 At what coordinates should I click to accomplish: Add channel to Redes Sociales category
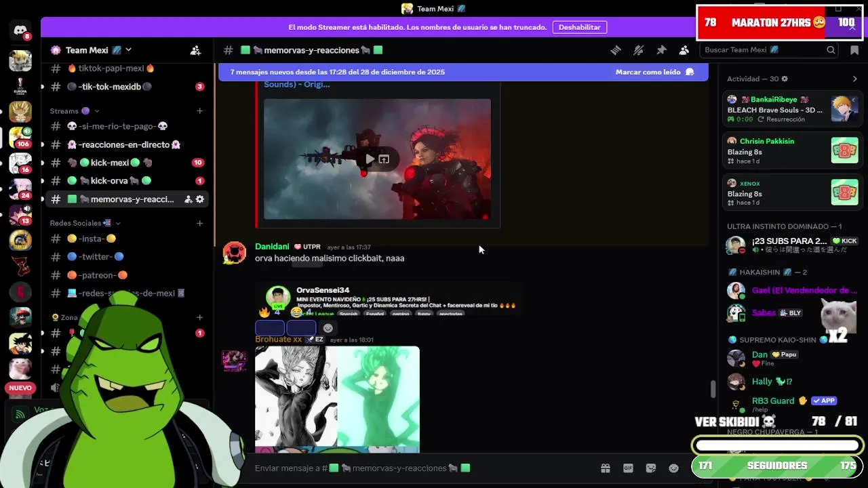[x=199, y=223]
